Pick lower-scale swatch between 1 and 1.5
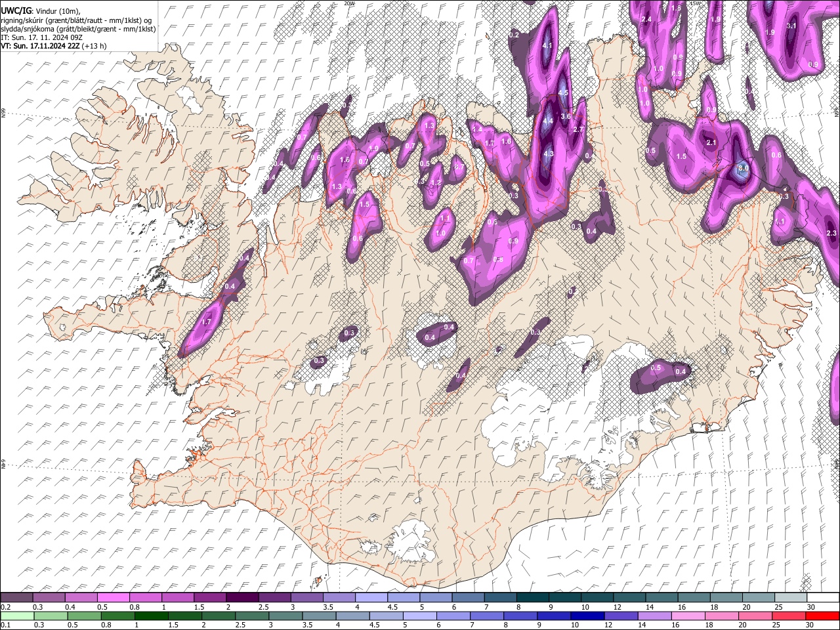Image resolution: width=840 pixels, height=630 pixels. (151, 616)
